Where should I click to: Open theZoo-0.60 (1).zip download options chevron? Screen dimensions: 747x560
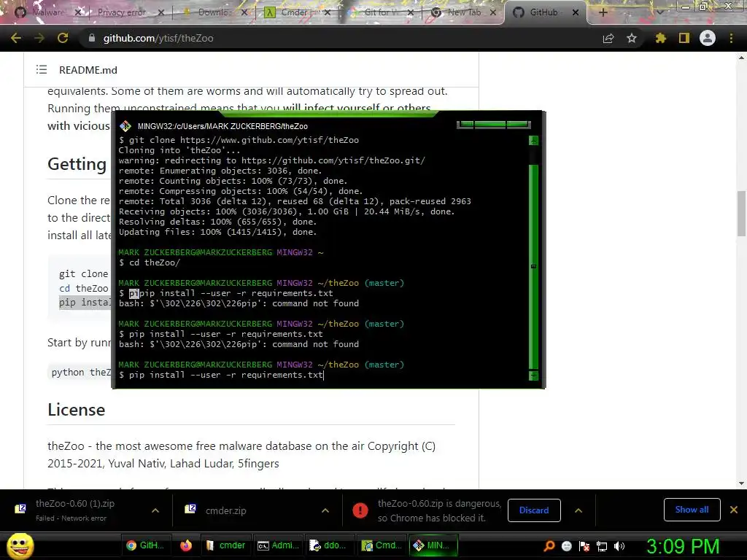coord(155,510)
